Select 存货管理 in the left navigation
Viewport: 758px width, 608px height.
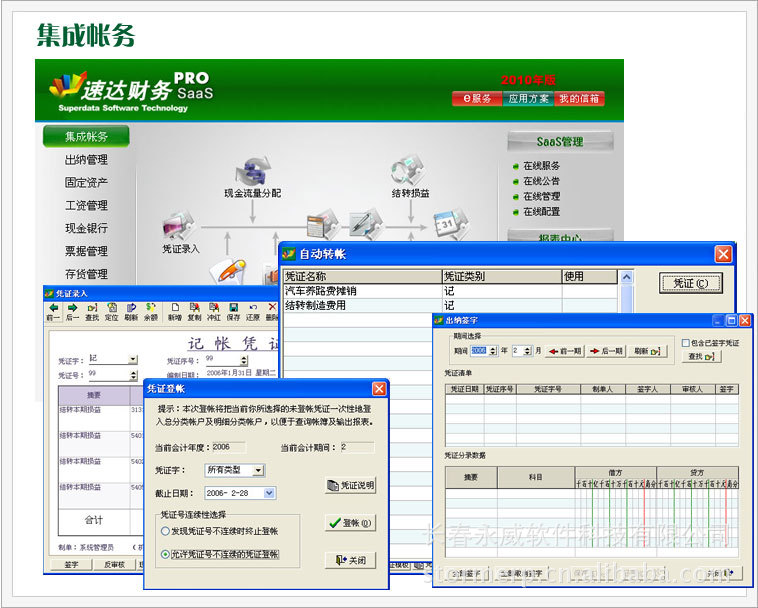(x=86, y=274)
